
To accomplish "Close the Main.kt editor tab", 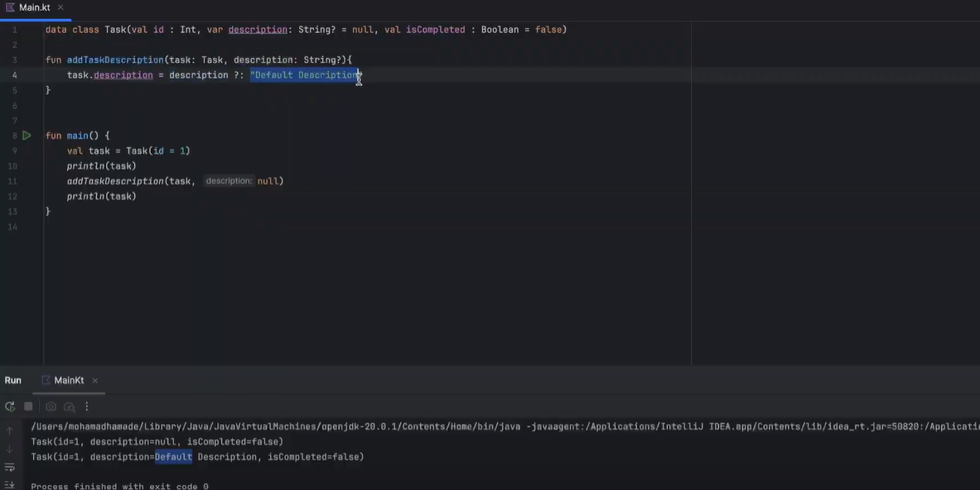I will tap(61, 7).
